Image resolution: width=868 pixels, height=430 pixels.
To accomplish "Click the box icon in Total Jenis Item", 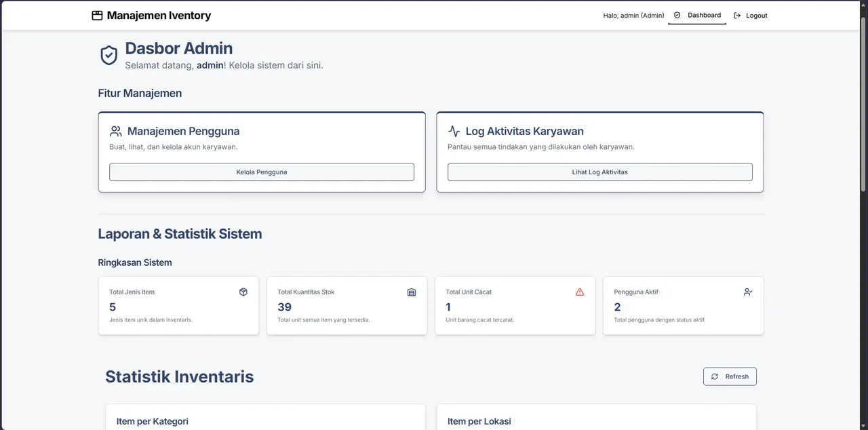I will point(243,292).
